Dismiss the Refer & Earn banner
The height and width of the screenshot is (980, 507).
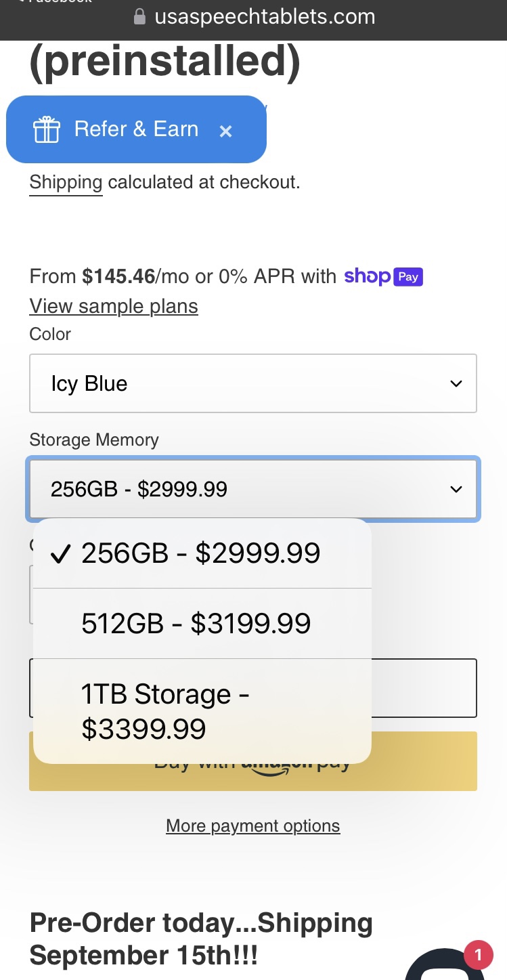(x=226, y=131)
